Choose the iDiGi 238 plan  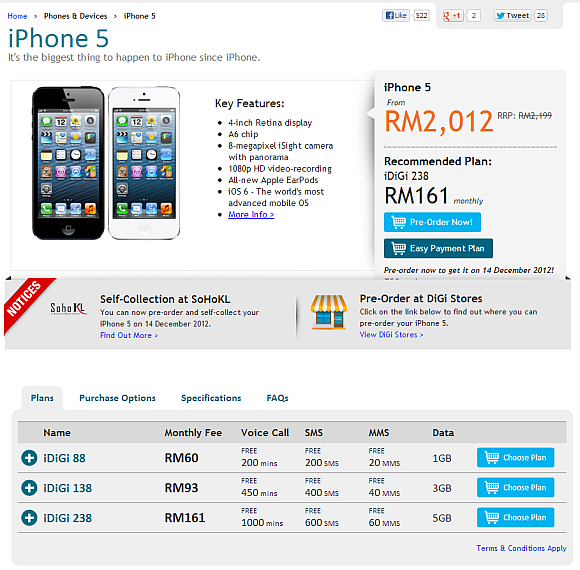click(515, 517)
